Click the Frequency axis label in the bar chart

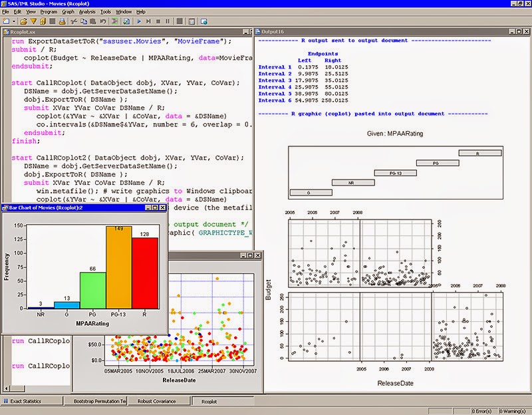(7, 267)
